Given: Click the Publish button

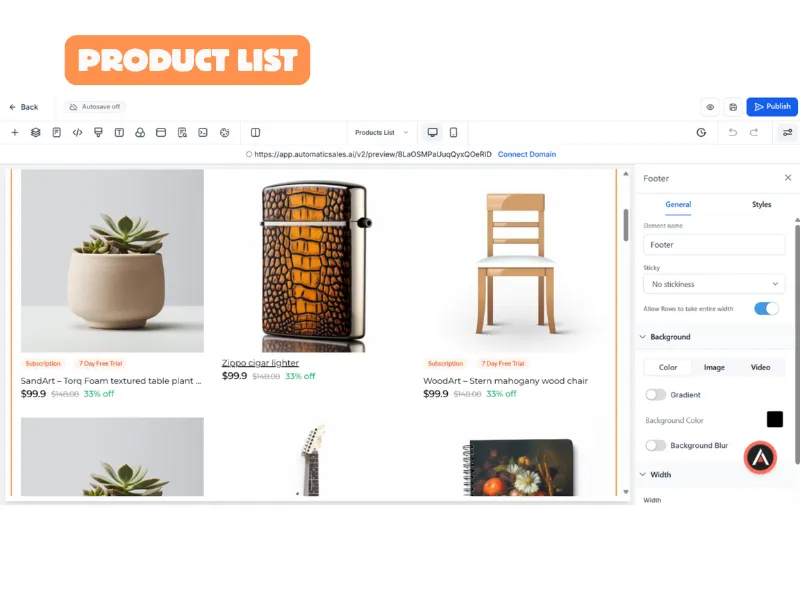Looking at the screenshot, I should tap(772, 107).
